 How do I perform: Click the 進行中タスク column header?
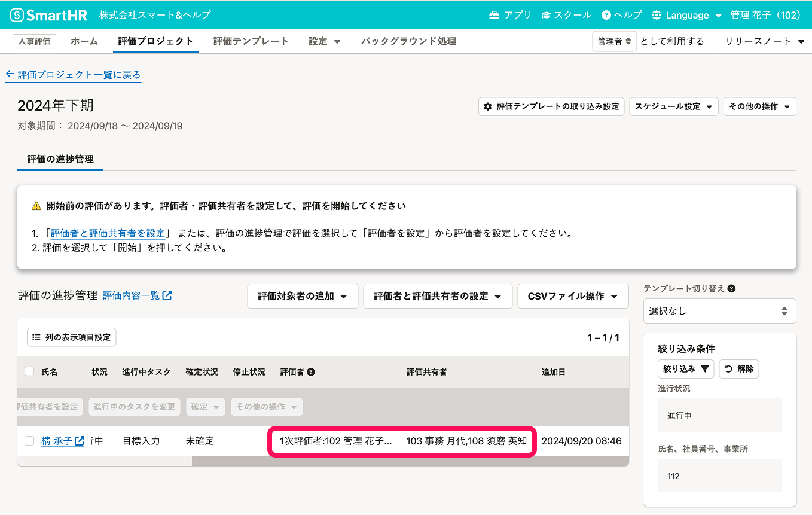point(146,372)
